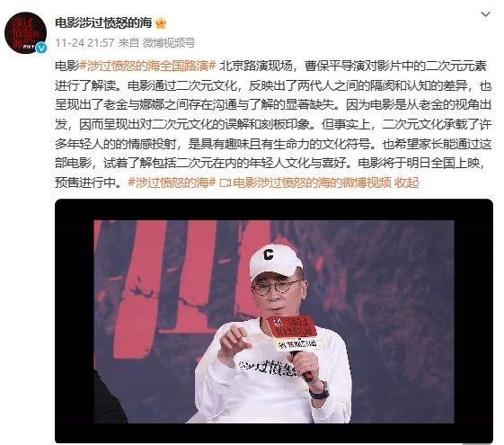Open the account name 电影涉过愤怒的海
Screen dimensions: 504x445
point(103,23)
